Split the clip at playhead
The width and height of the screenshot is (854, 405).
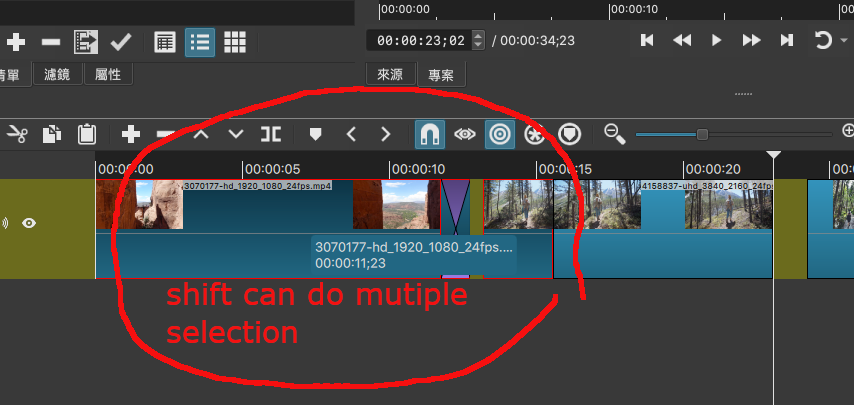point(271,134)
